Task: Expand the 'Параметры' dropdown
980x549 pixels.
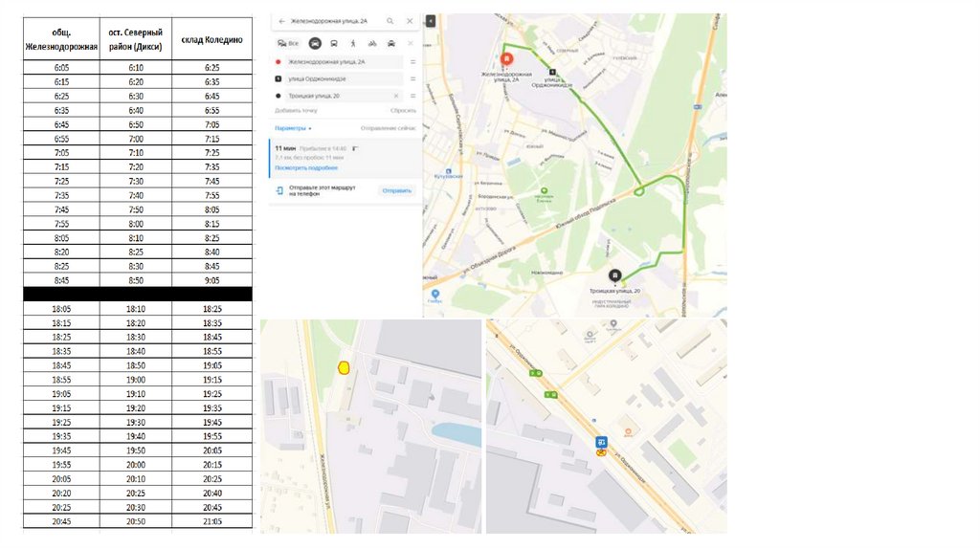Action: 293,129
